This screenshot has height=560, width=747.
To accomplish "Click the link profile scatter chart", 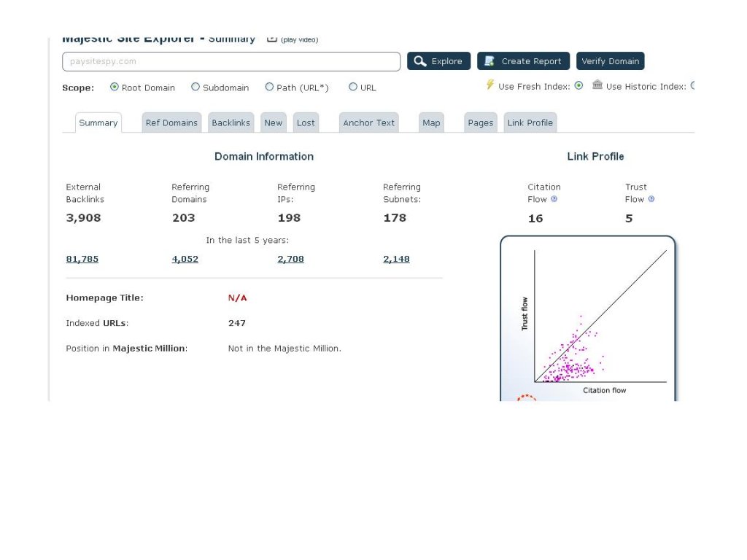I will 588,319.
